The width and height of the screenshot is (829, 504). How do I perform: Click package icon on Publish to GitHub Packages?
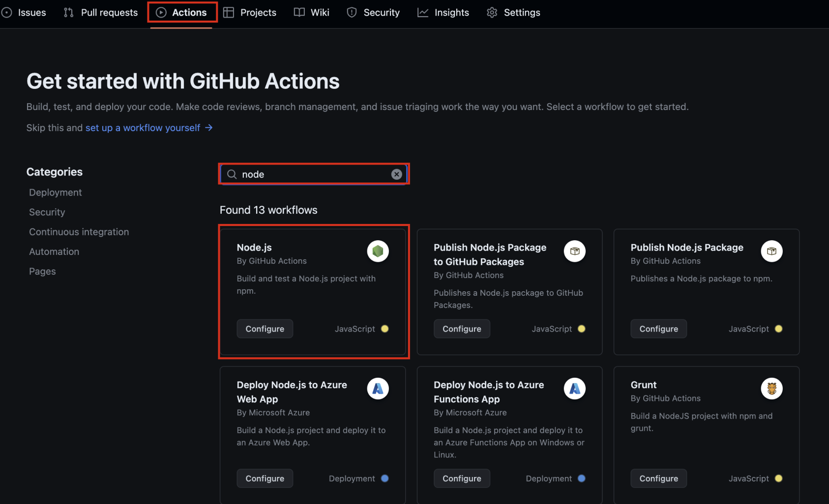pyautogui.click(x=574, y=251)
